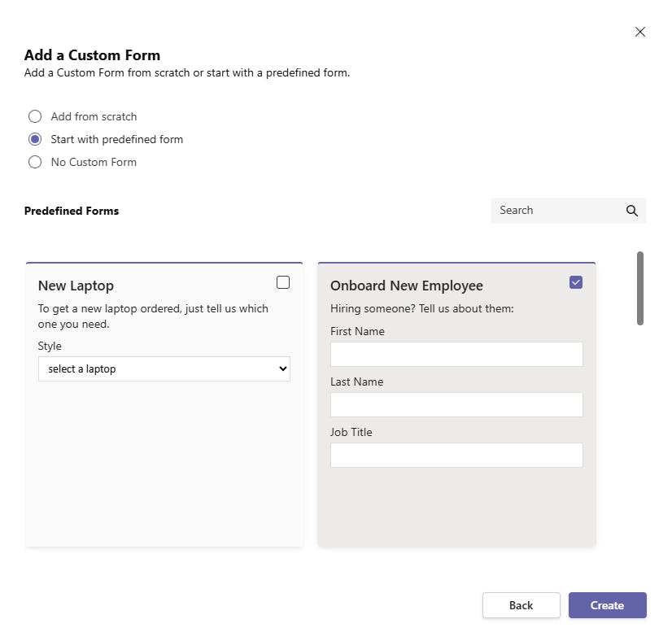Click the New Laptop card title

[76, 286]
